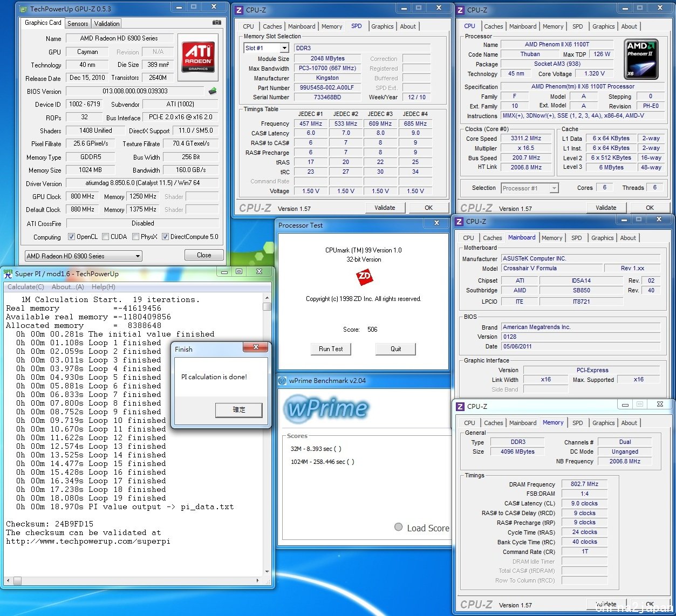The height and width of the screenshot is (616, 676).
Task: Toggle the DirectCompute 5.0 checkbox
Action: pos(166,237)
